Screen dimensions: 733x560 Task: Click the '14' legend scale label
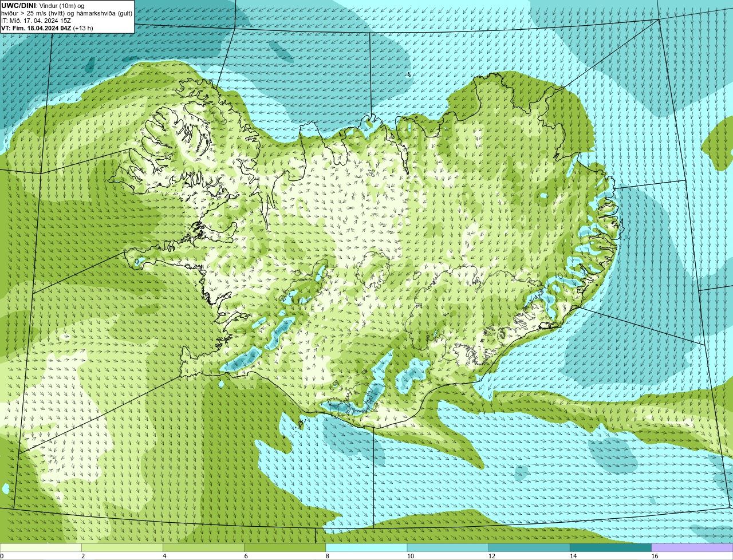(x=573, y=556)
